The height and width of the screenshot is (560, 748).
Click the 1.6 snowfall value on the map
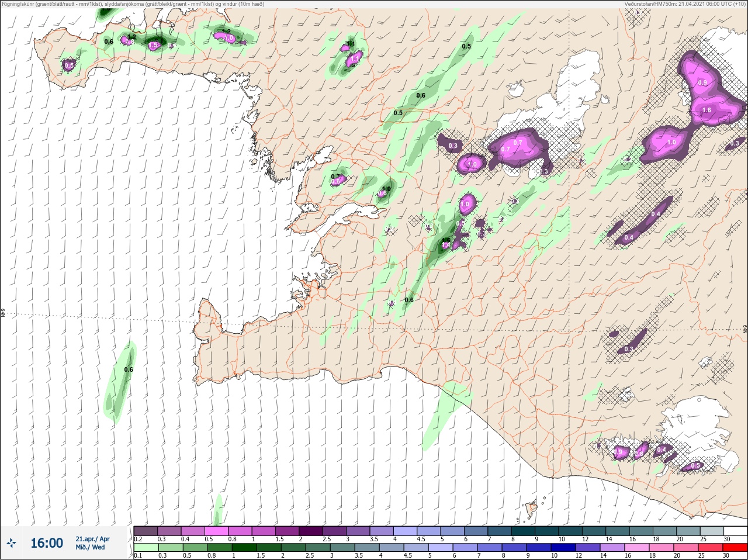(706, 110)
